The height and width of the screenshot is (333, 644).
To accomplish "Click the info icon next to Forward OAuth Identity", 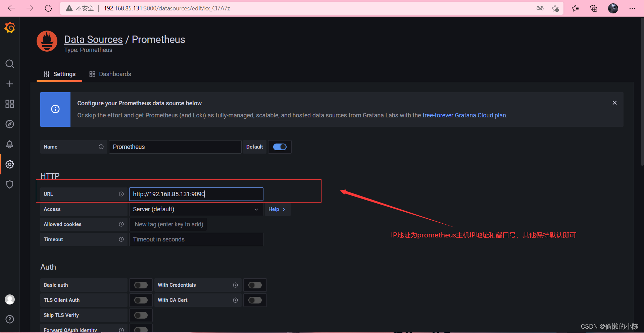I will coord(121,330).
